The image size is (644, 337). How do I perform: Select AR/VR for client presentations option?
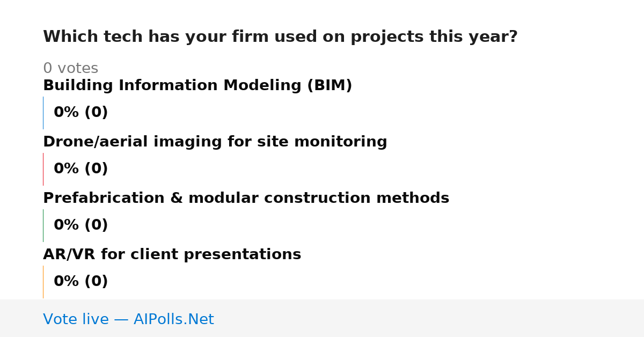coord(172,255)
